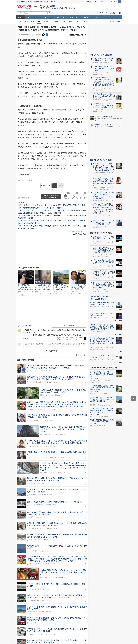Click the マイページ link

coord(103,13)
